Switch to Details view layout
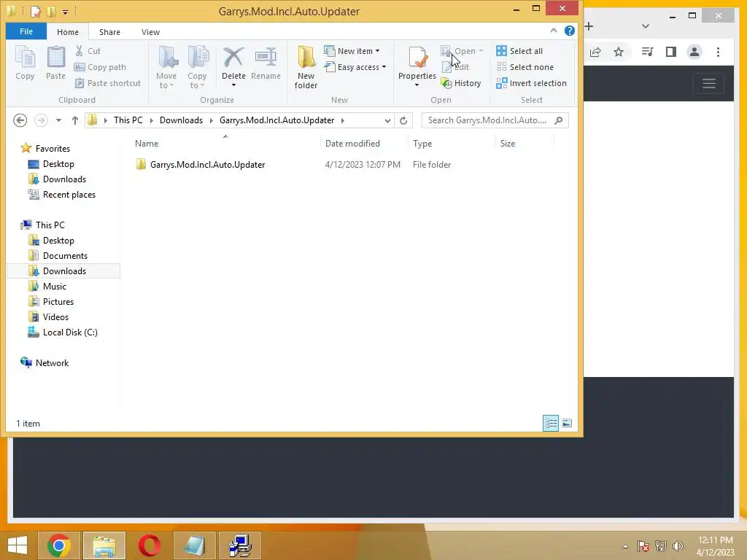 click(551, 423)
